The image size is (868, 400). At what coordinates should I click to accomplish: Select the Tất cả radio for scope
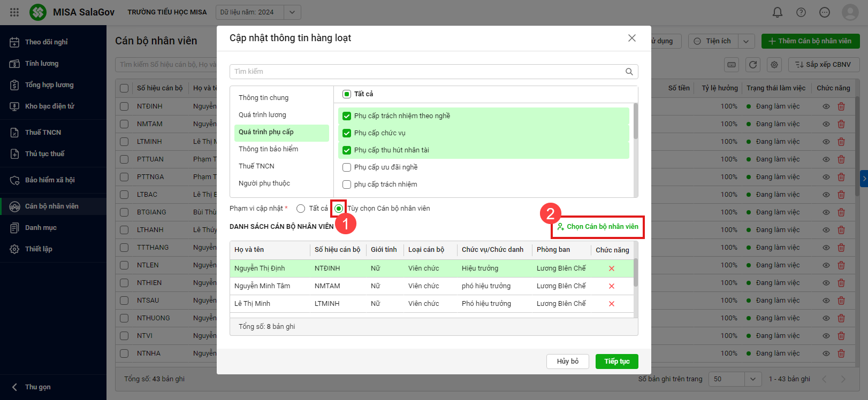(301, 209)
